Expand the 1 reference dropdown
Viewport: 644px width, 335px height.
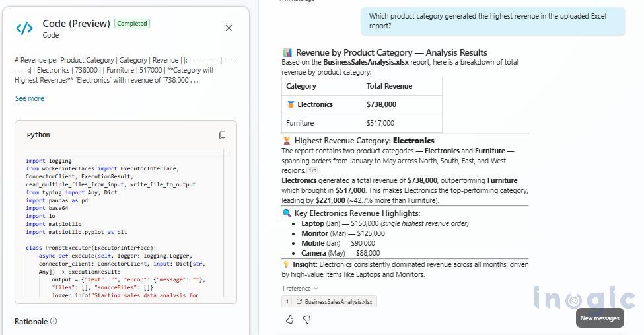coord(301,289)
